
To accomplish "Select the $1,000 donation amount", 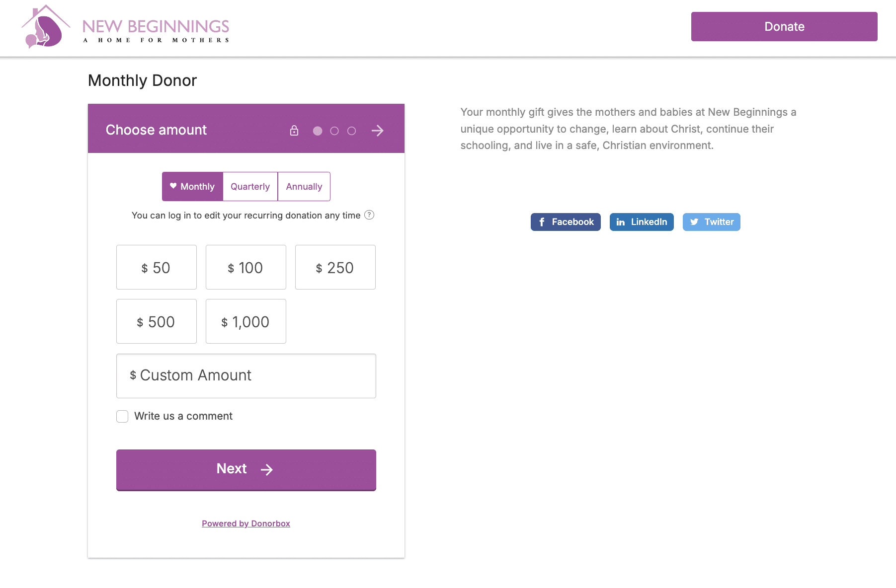I will 245,321.
